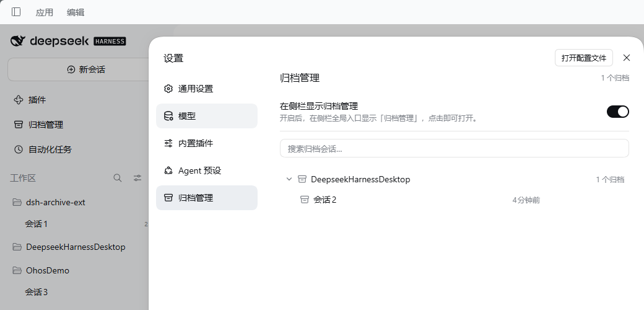This screenshot has height=310, width=644.
Task: Click folder icon beside OhosDemo
Action: coord(17,270)
